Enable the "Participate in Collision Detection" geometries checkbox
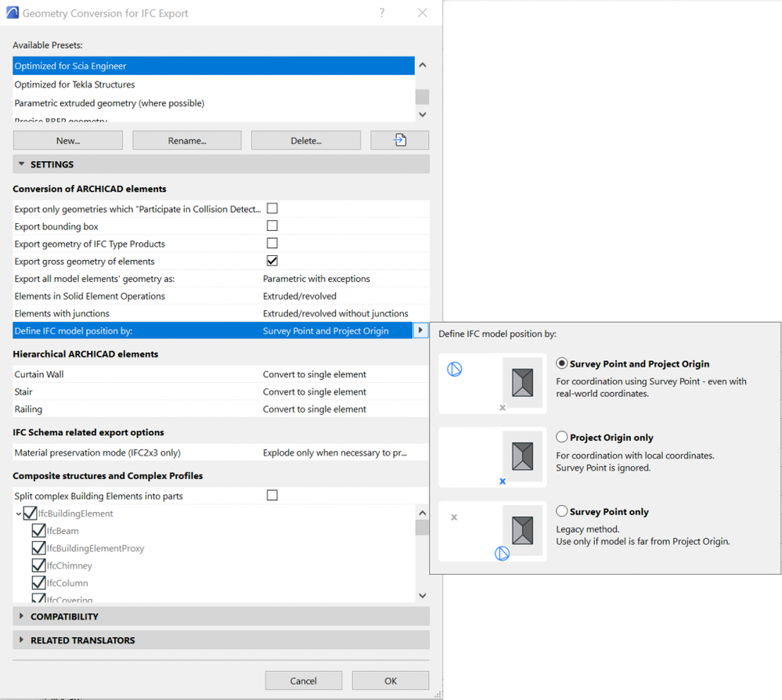The width and height of the screenshot is (782, 700). [x=272, y=208]
